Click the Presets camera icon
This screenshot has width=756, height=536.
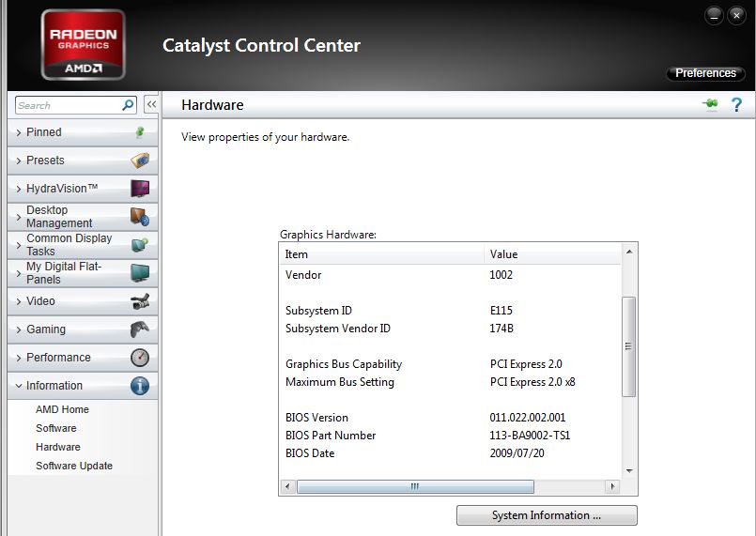(x=140, y=160)
